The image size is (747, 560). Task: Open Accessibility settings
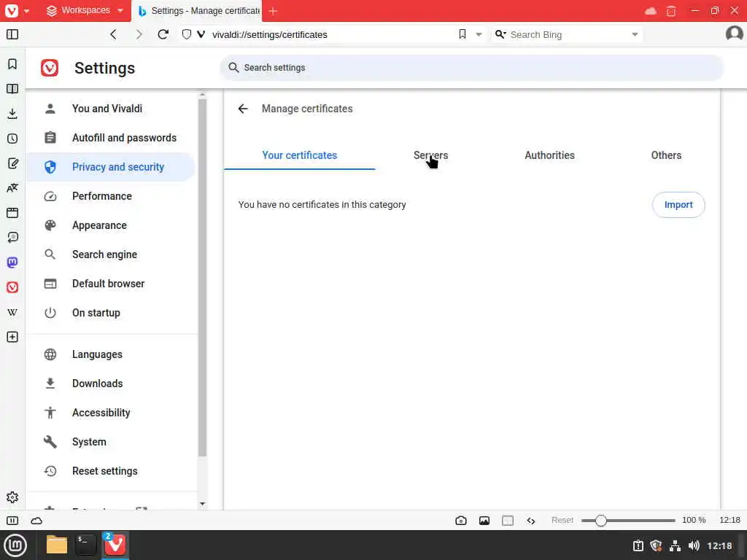point(112,413)
